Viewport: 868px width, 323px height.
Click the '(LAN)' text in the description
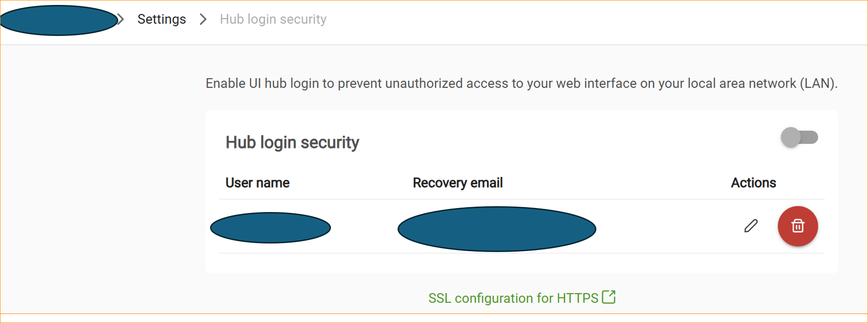(818, 84)
